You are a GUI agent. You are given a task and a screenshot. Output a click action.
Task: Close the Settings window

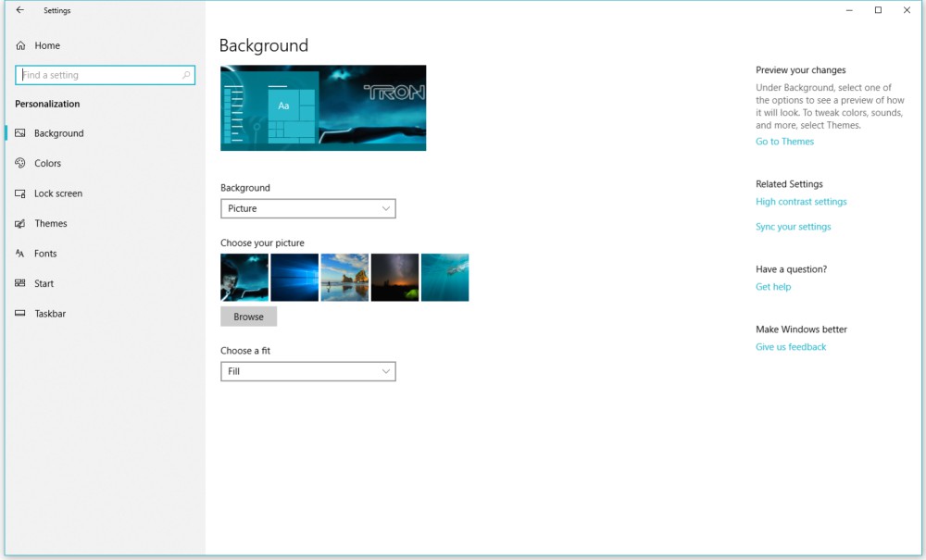[x=907, y=10]
